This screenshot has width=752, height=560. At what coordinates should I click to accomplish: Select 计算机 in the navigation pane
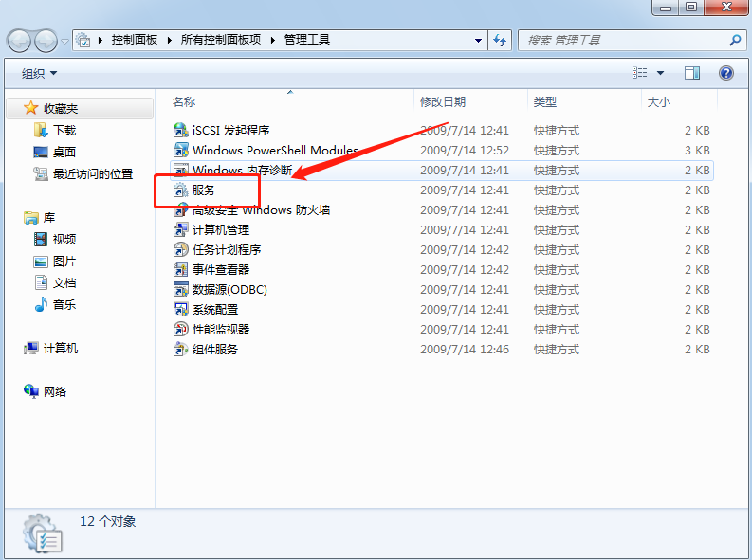[x=61, y=349]
